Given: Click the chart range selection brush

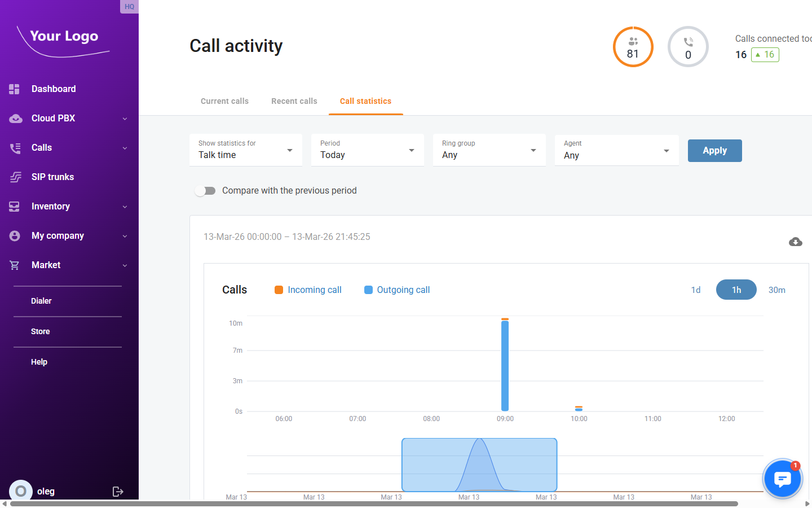Looking at the screenshot, I should [x=479, y=465].
